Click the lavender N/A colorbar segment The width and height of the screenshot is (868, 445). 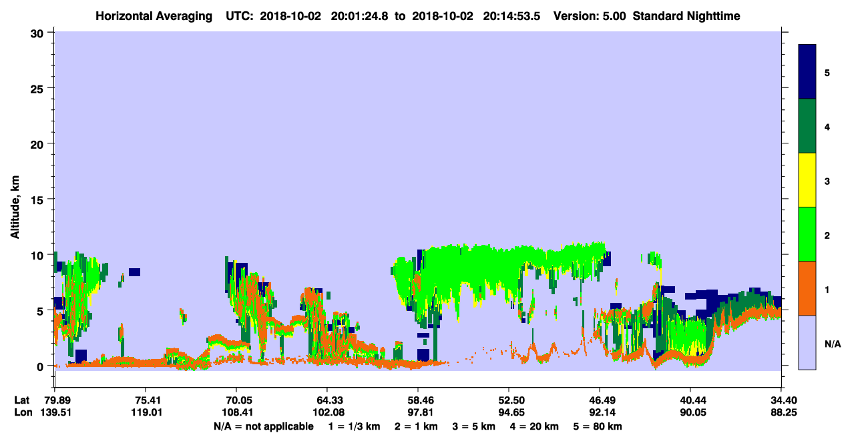coord(807,342)
